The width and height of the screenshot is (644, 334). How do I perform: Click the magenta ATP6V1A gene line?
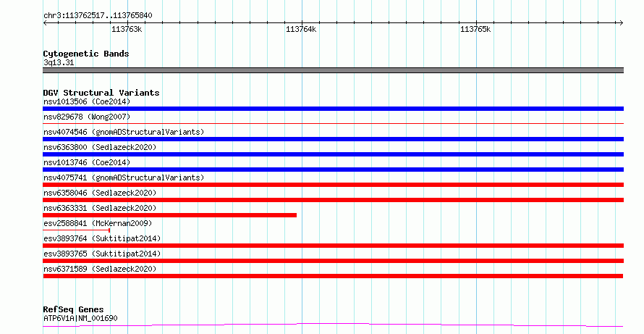pos(333,325)
